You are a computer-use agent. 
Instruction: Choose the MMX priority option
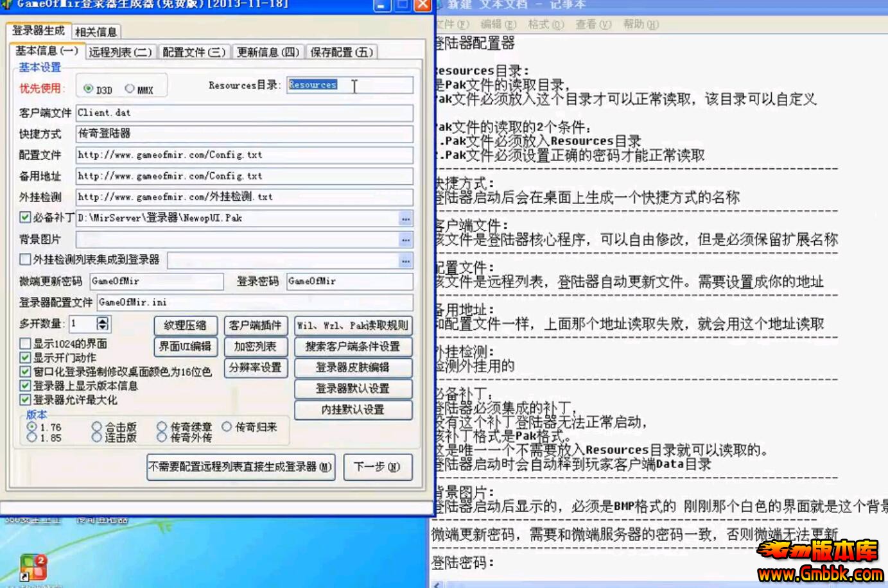[130, 89]
